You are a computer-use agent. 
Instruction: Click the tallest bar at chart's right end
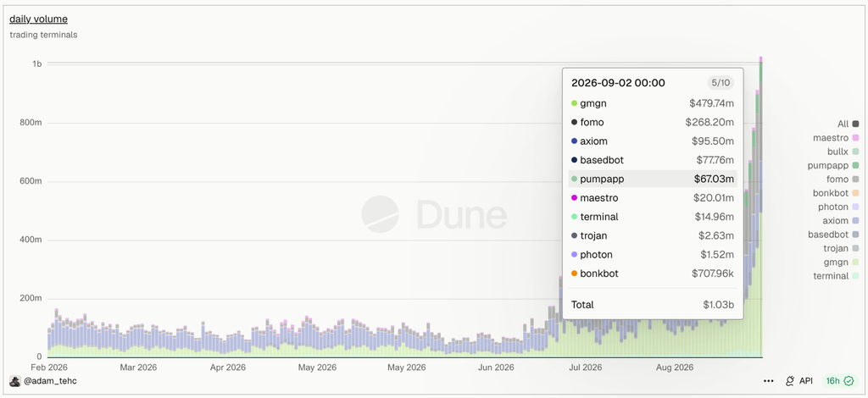point(761,207)
